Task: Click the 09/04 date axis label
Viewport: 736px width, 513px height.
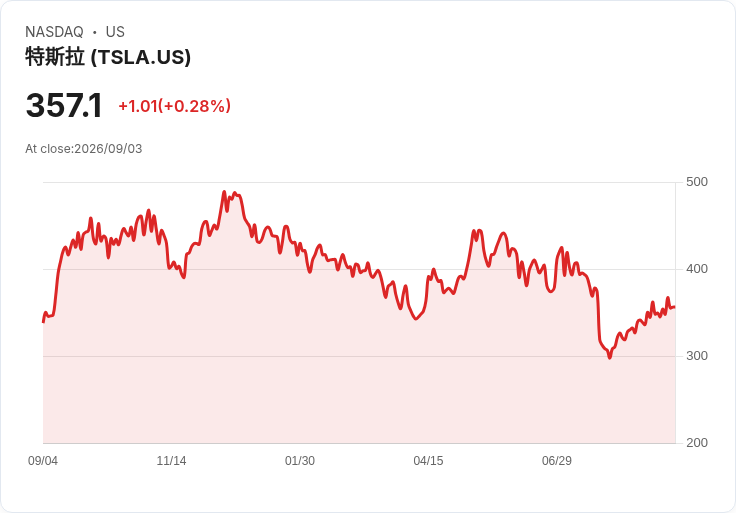Action: click(43, 461)
